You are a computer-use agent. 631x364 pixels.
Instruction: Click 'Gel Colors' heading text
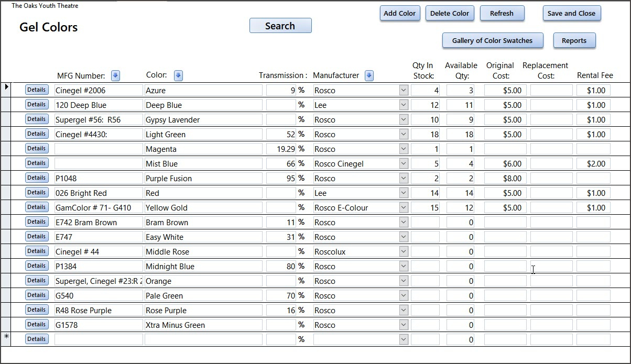point(49,27)
